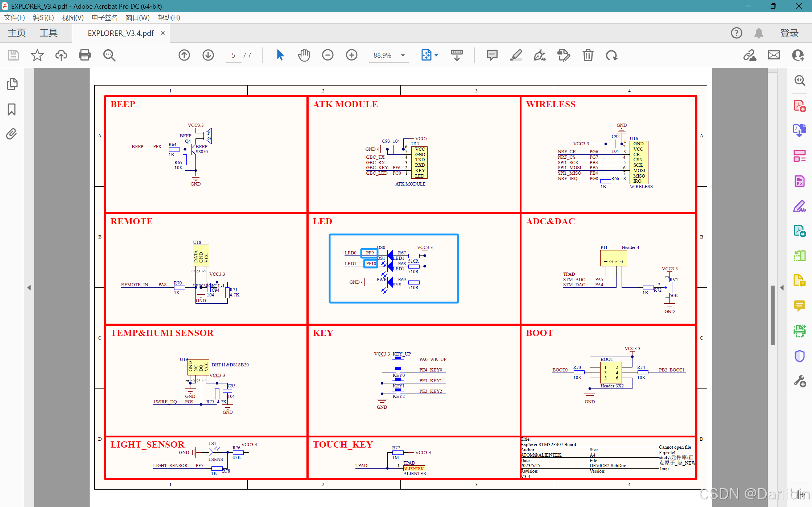Open the Attachments panel
812x507 pixels.
click(x=11, y=134)
